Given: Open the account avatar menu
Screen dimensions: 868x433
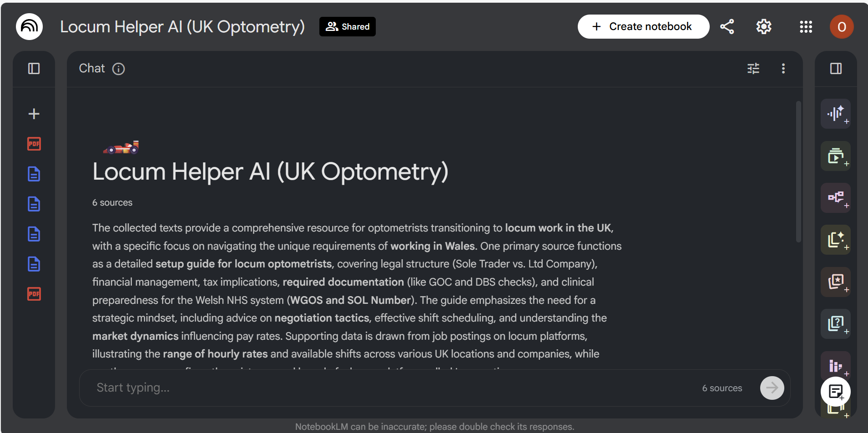Looking at the screenshot, I should [841, 26].
